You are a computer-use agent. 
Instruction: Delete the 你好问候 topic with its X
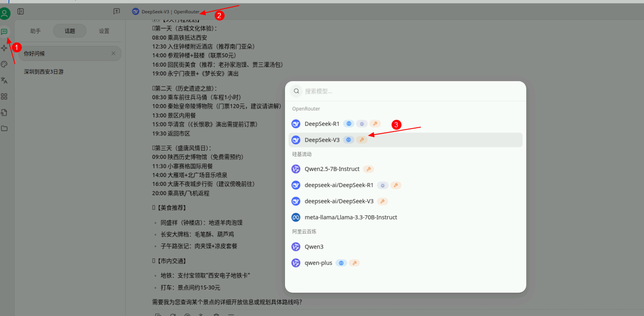pyautogui.click(x=114, y=53)
